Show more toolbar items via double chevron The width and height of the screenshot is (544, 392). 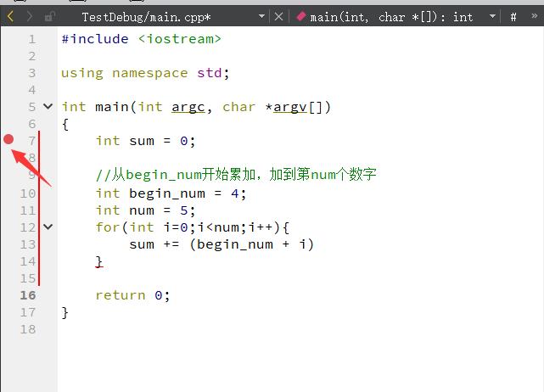click(534, 15)
